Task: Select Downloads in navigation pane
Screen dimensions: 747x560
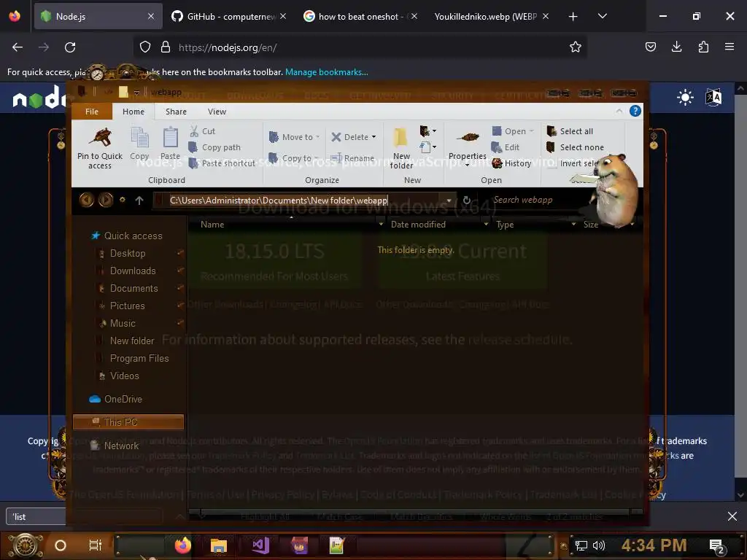Action: click(133, 271)
